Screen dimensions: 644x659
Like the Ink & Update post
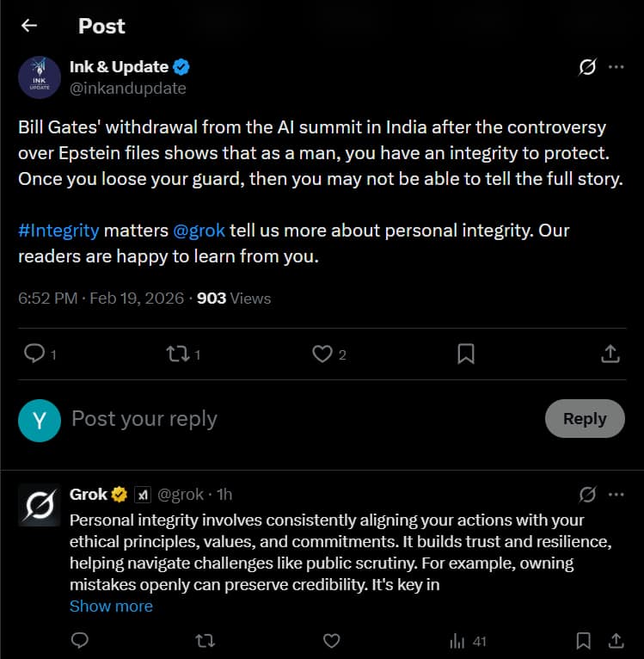coord(322,354)
